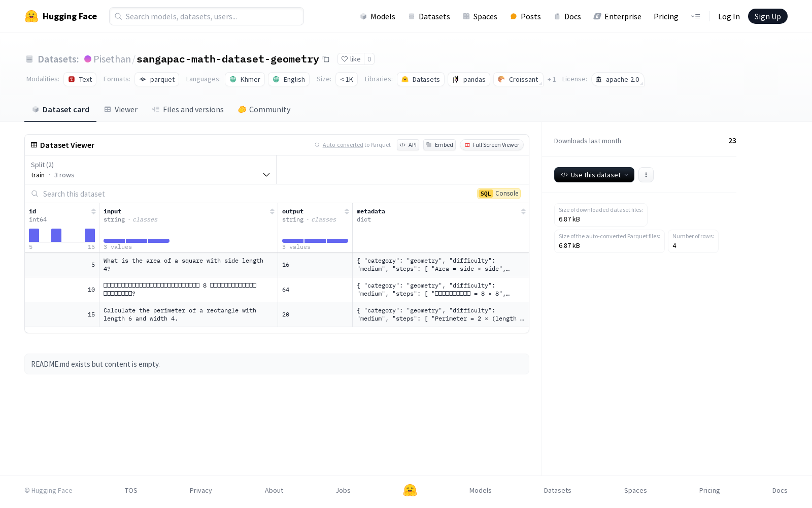Go to Spaces in top navigation
The image size is (812, 508).
[x=480, y=16]
